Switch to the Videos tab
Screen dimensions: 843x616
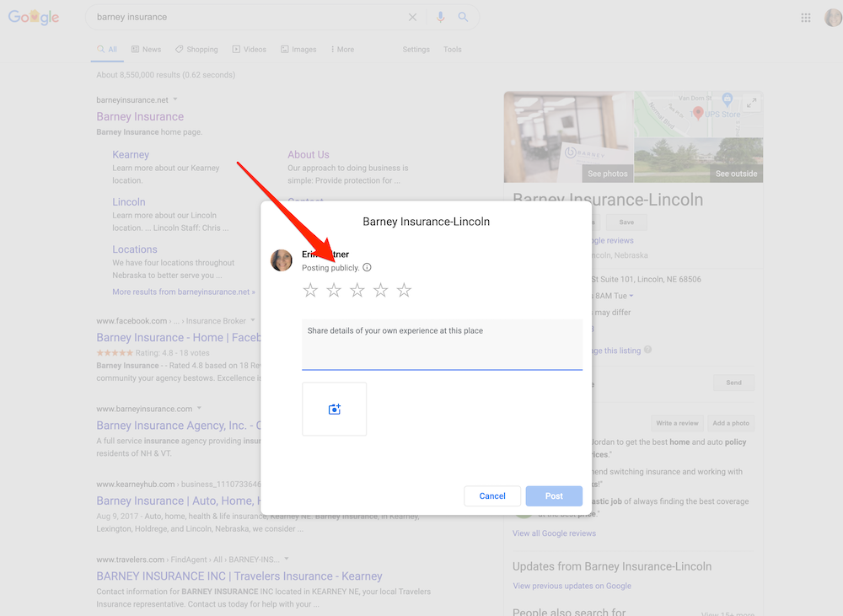point(250,50)
